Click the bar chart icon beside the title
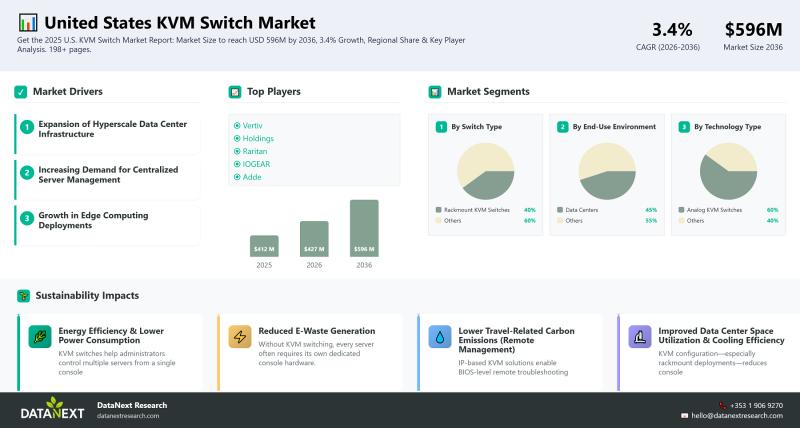The height and width of the screenshot is (428, 800). click(x=28, y=22)
